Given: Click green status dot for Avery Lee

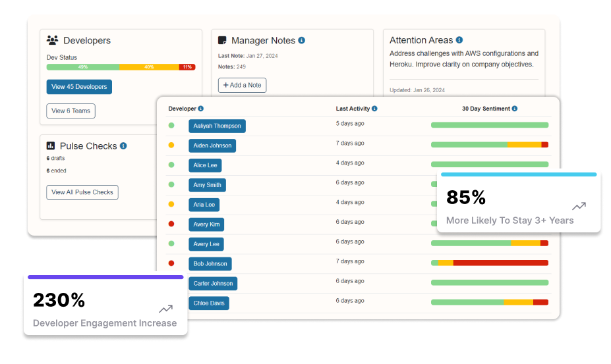Looking at the screenshot, I should coord(171,244).
